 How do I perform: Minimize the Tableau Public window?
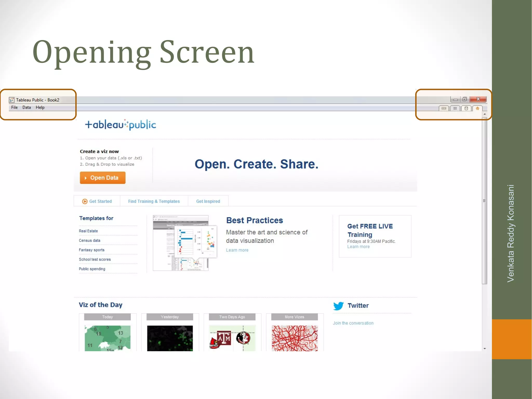point(455,99)
